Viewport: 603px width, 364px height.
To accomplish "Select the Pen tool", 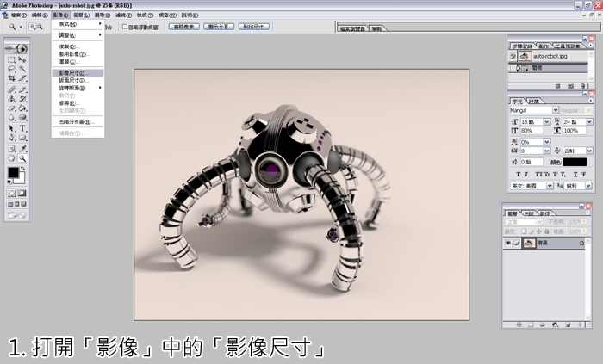I will [12, 138].
